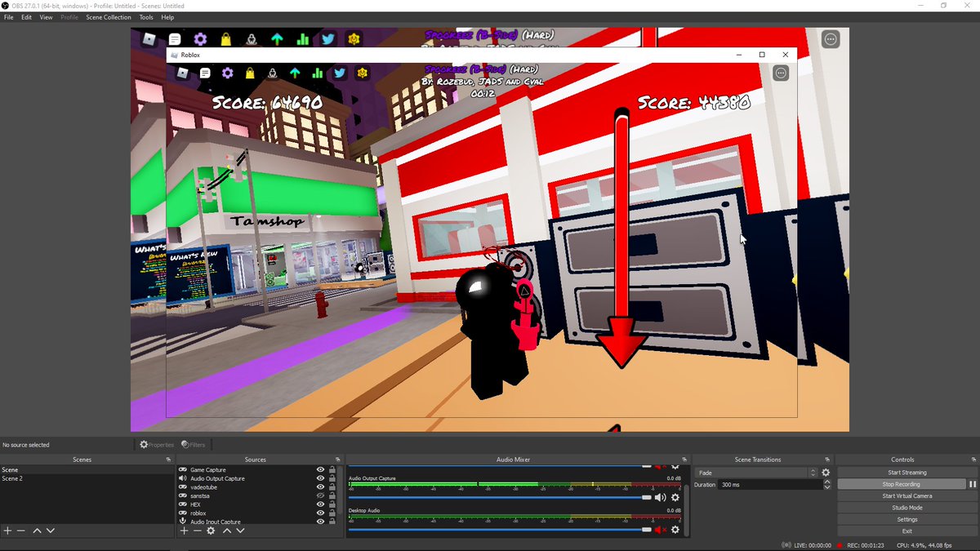Hide the HEX source

click(320, 504)
